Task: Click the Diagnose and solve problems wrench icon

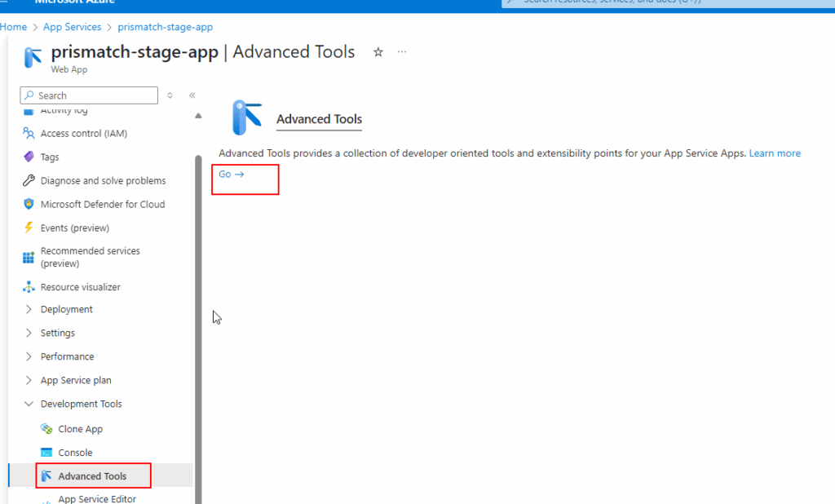Action: point(29,180)
